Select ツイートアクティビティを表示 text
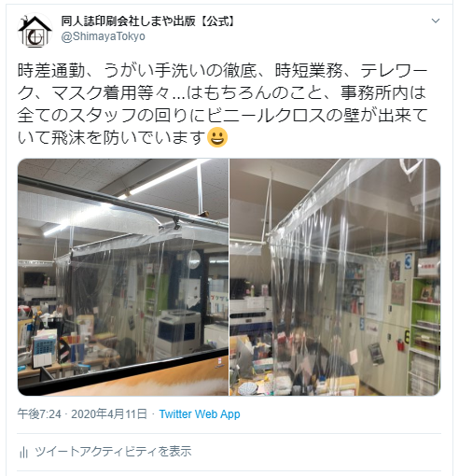Screen dimensions: 459x476 pos(113,452)
